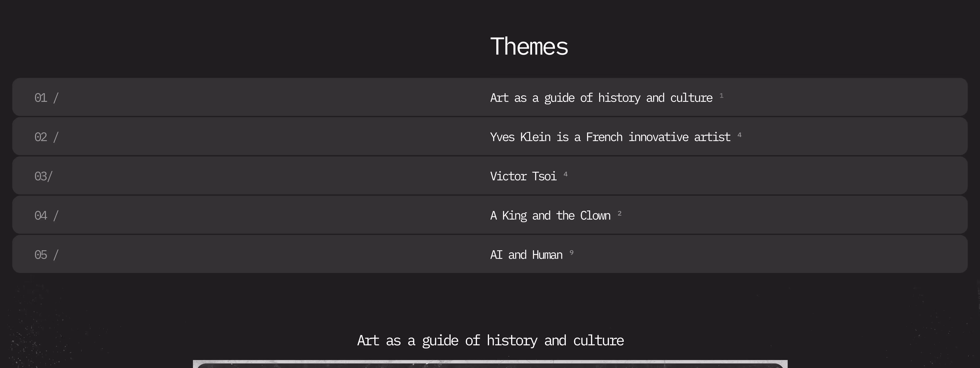Click the count badge 2 beside King and Clown
This screenshot has width=980, height=368.
click(x=619, y=213)
